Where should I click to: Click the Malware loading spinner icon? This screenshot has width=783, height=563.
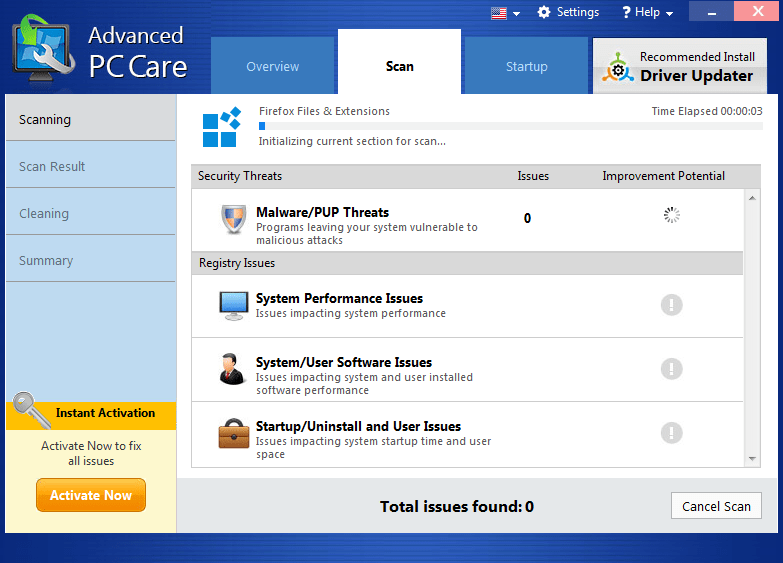672,215
